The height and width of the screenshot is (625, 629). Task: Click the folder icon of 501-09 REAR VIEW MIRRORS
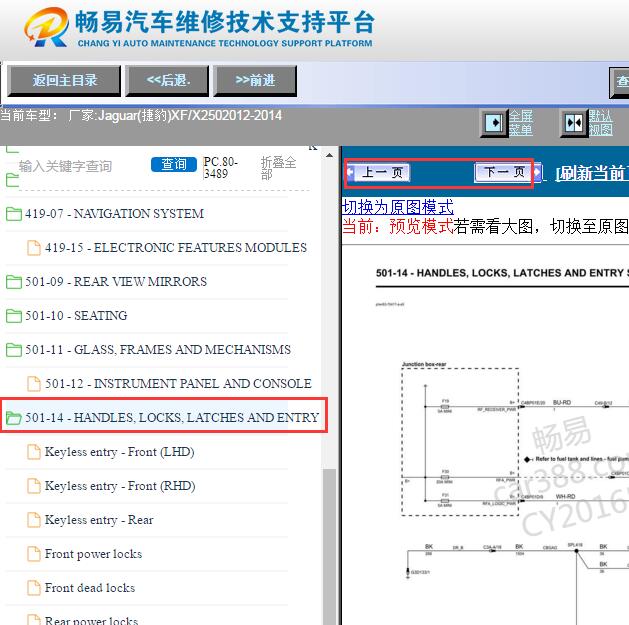pyautogui.click(x=14, y=282)
